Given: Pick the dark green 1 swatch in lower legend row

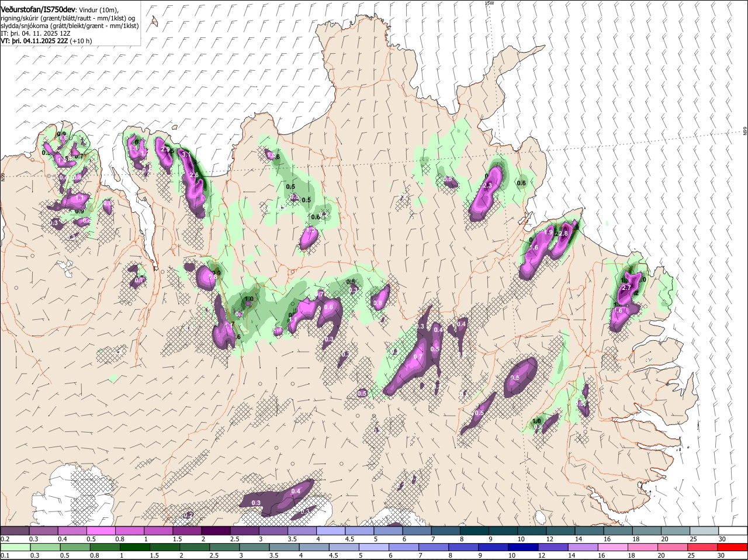Looking at the screenshot, I should click(134, 547).
